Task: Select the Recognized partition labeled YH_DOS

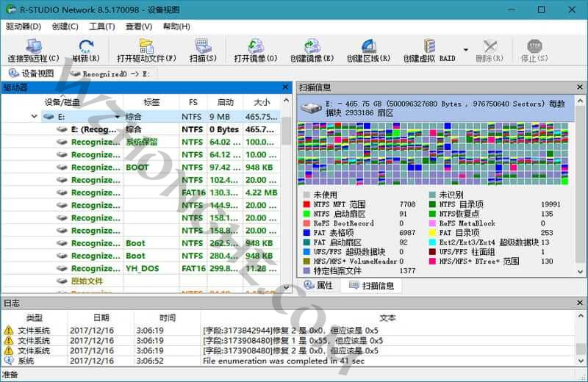Action: click(141, 268)
